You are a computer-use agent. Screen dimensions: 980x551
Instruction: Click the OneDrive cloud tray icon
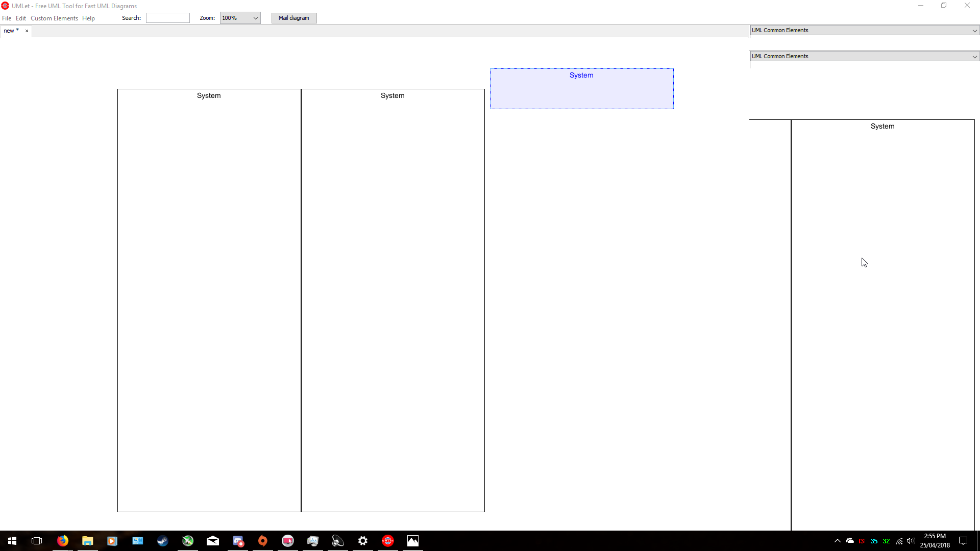tap(850, 541)
